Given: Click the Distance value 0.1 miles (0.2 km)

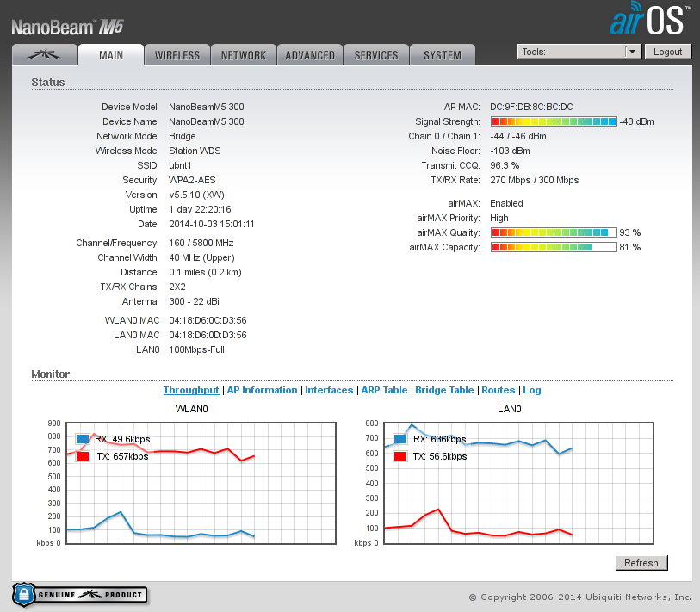Looking at the screenshot, I should point(205,272).
